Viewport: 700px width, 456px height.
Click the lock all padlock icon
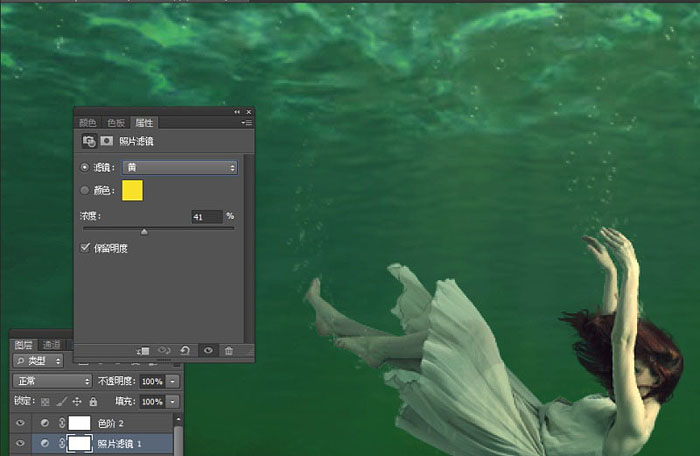click(93, 402)
